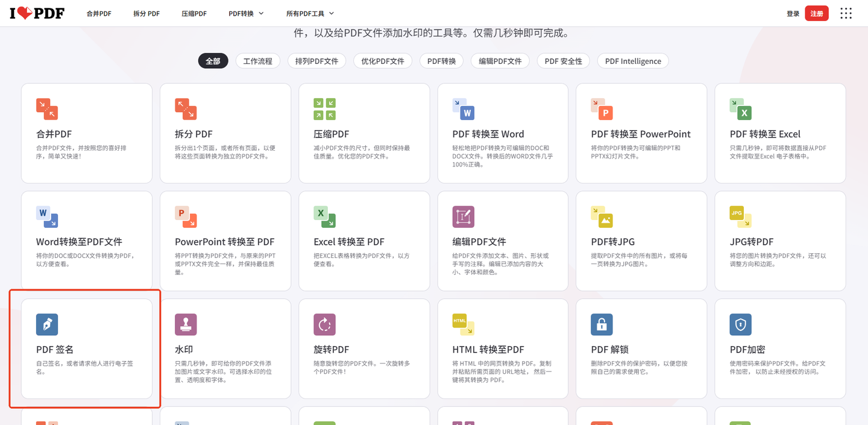Click the 编辑PDF文件 tool icon

click(463, 217)
